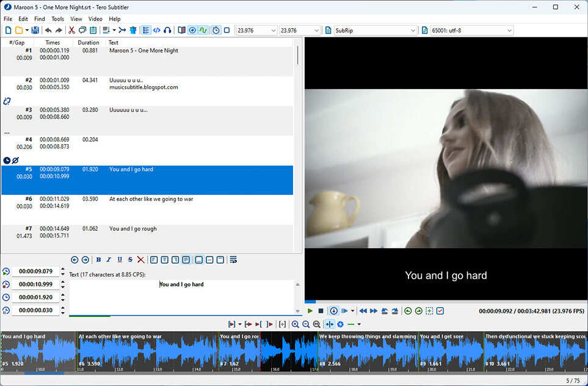
Task: Open the Find menu
Action: coord(39,19)
